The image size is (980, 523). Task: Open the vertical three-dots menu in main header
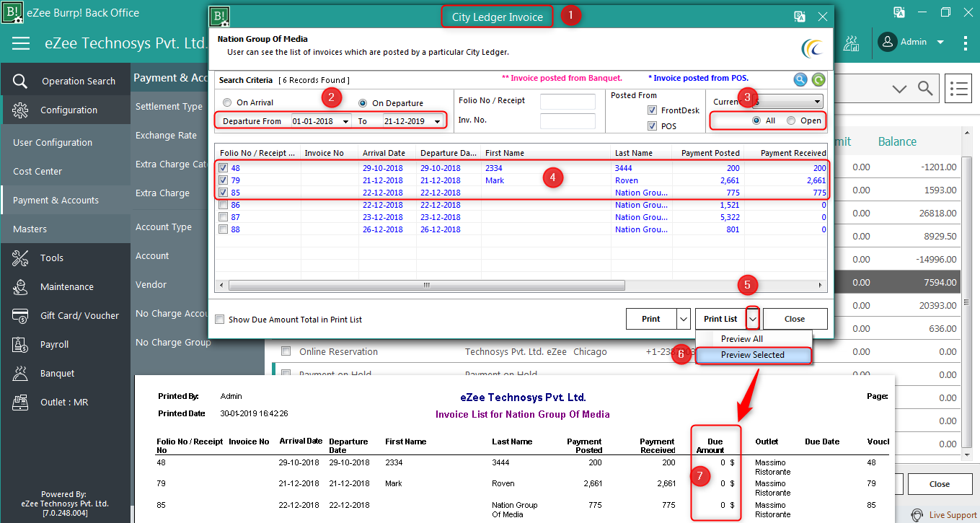click(x=966, y=43)
